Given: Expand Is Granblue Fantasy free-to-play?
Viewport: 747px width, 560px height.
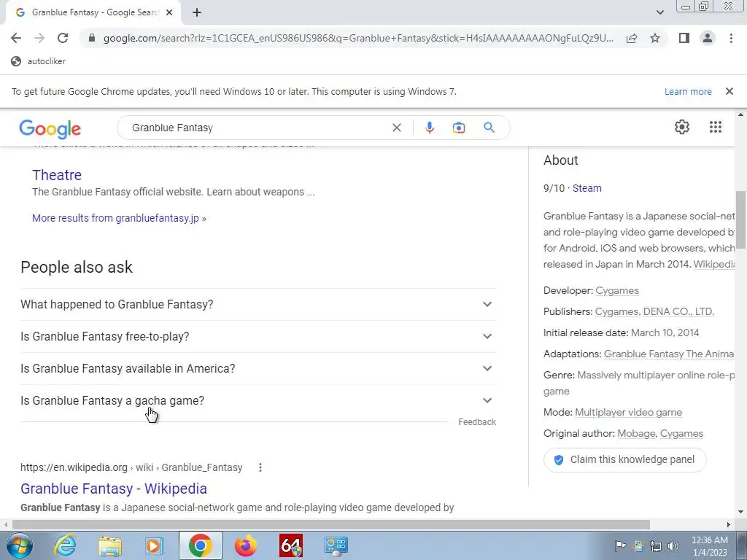Looking at the screenshot, I should pos(258,336).
